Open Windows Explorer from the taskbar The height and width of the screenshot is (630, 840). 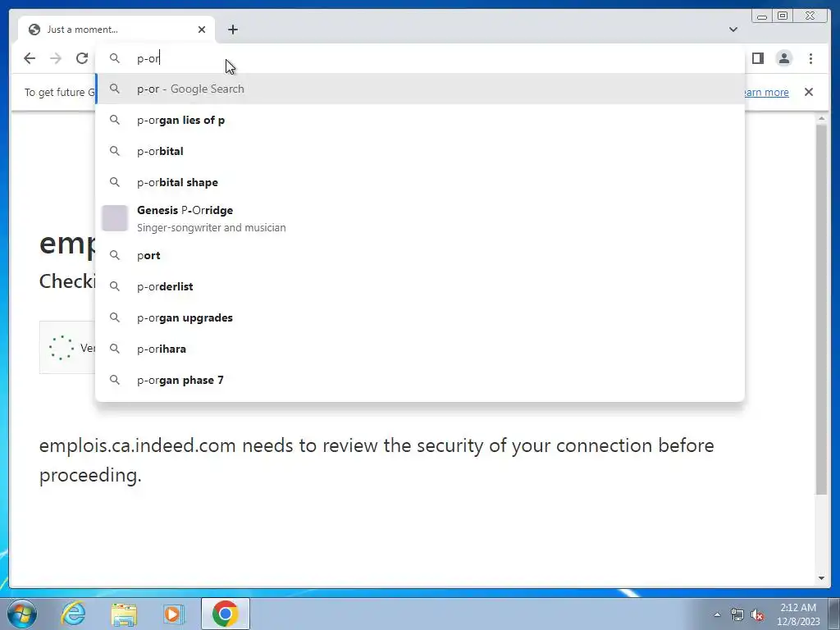click(x=124, y=614)
